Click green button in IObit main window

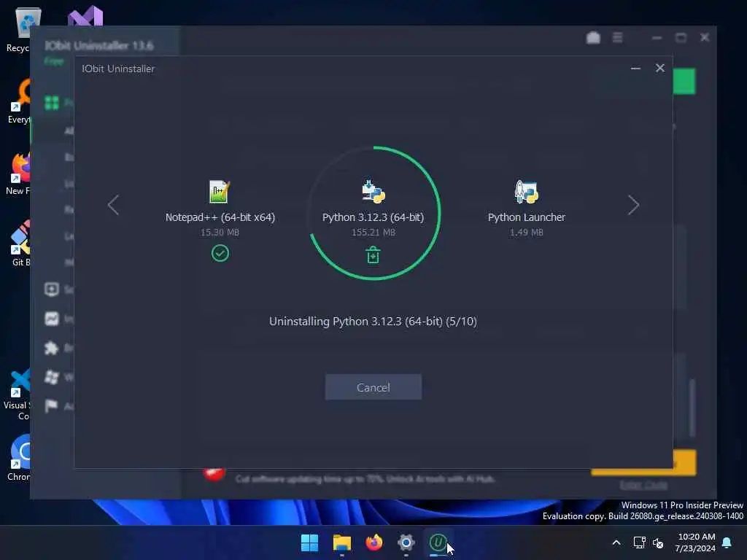click(684, 82)
